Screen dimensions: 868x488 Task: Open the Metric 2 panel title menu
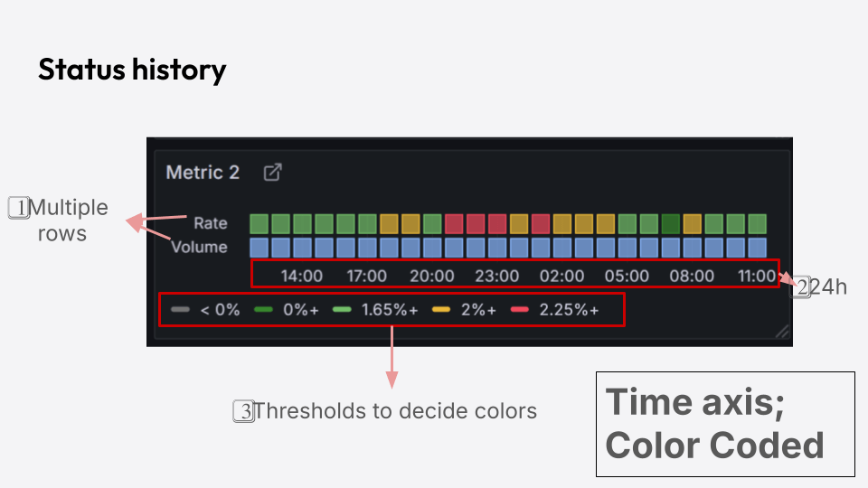pyautogui.click(x=203, y=173)
